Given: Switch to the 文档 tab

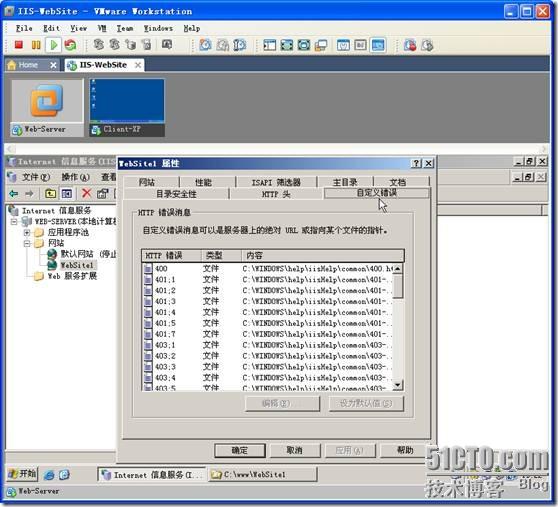Looking at the screenshot, I should pyautogui.click(x=398, y=182).
